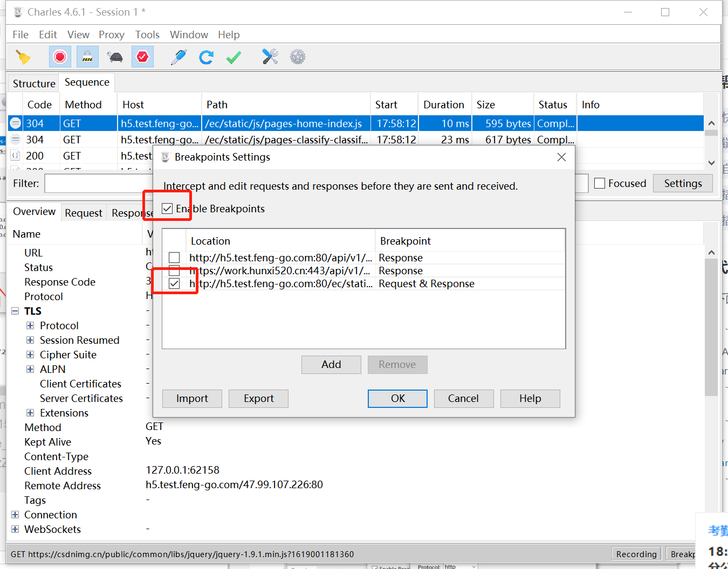Click the Export button
This screenshot has height=569, width=728.
pyautogui.click(x=259, y=398)
